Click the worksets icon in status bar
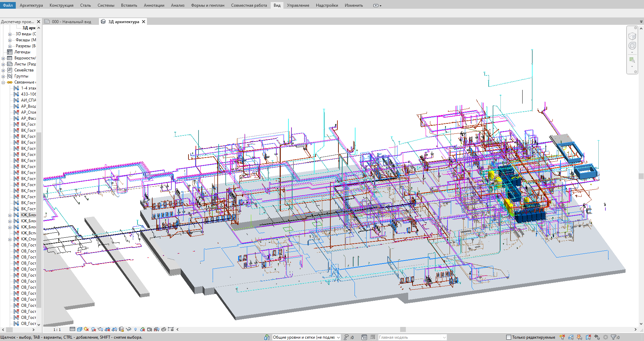The image size is (644, 341). coord(267,337)
